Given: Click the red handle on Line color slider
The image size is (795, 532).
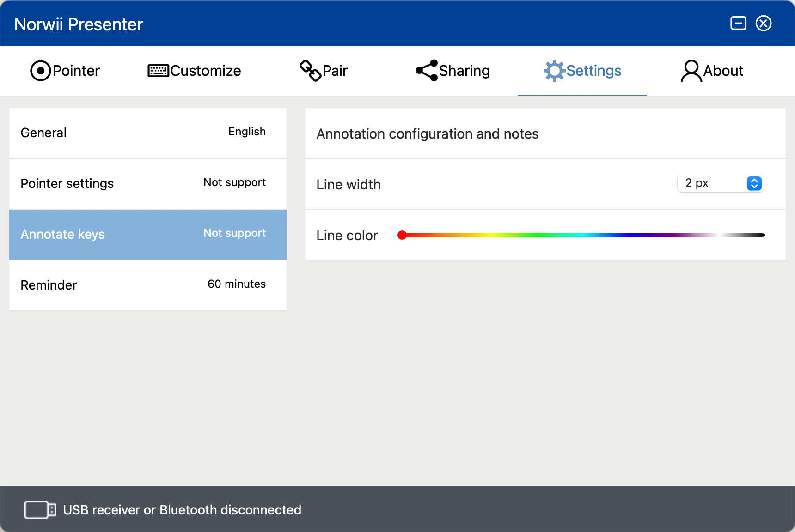Looking at the screenshot, I should [402, 235].
